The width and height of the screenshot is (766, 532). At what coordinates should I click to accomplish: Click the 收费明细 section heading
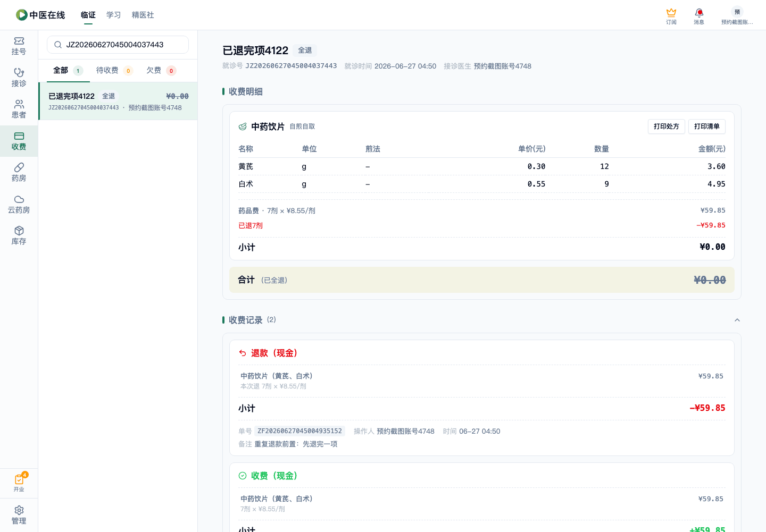246,91
